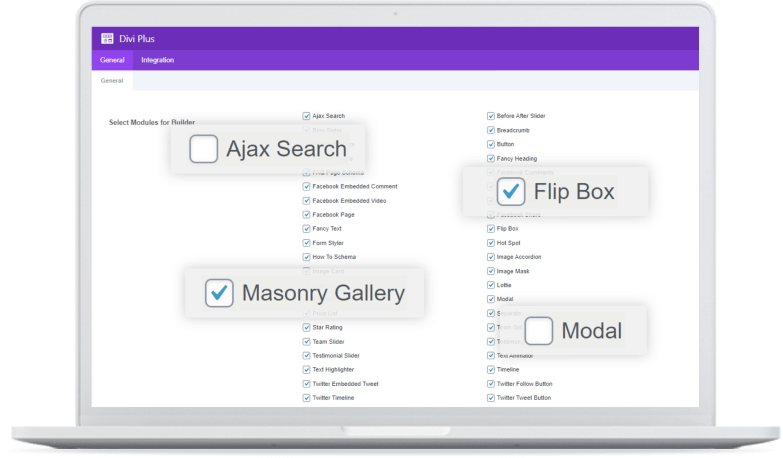Switch to the Integration tab
This screenshot has width=783, height=458.
[157, 60]
